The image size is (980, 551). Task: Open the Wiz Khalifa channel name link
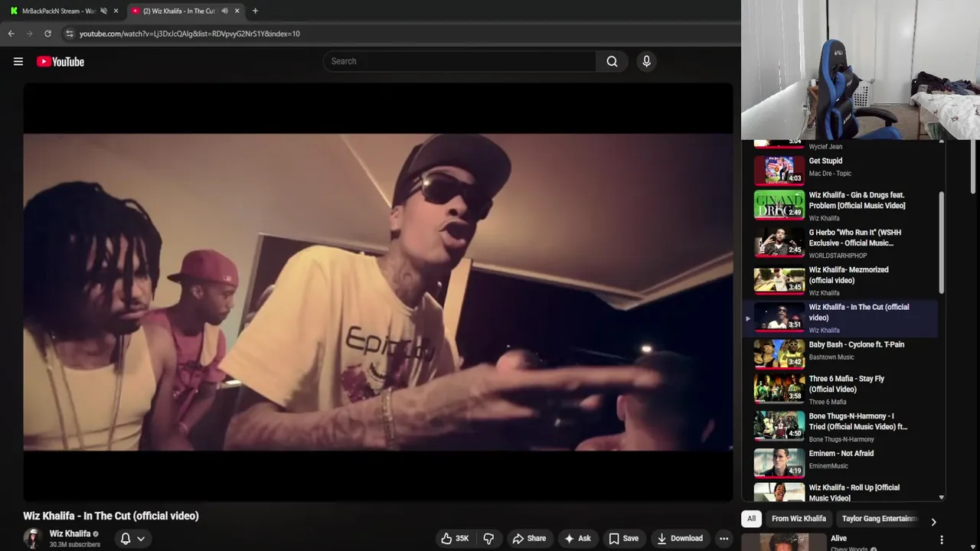(x=70, y=534)
